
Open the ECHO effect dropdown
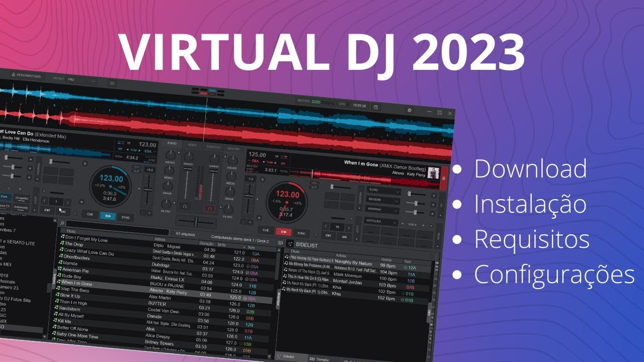[384, 190]
